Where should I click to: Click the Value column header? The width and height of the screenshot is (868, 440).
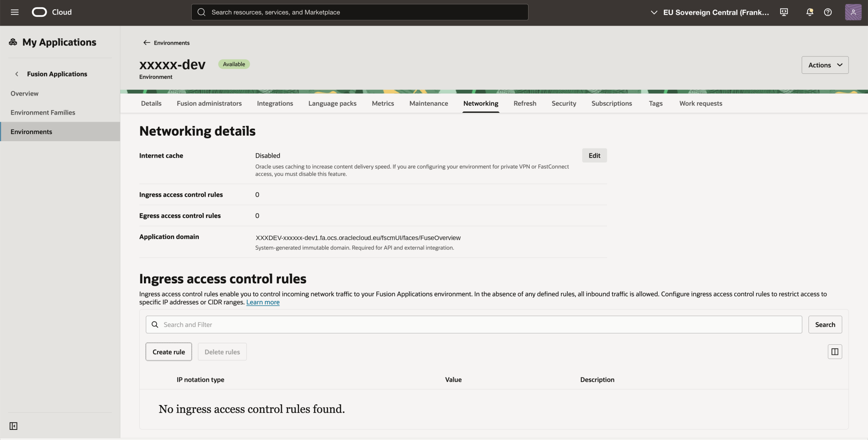[x=453, y=380]
